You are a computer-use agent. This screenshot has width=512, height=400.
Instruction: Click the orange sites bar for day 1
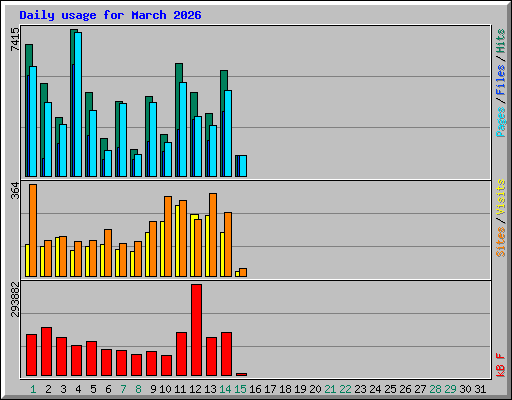33,230
